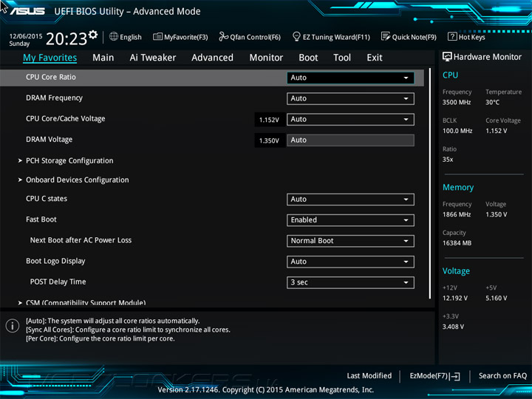The height and width of the screenshot is (399, 532).
Task: Switch to the Monitor tab
Action: pos(266,58)
